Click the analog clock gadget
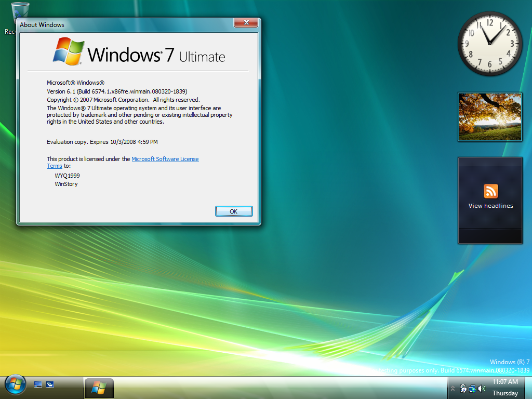532x399 pixels. tap(489, 44)
